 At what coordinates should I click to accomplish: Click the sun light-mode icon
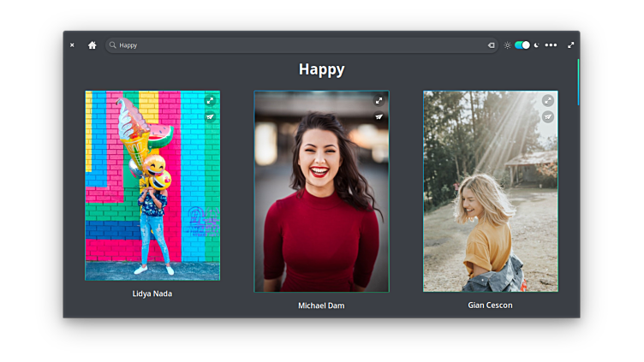click(507, 45)
